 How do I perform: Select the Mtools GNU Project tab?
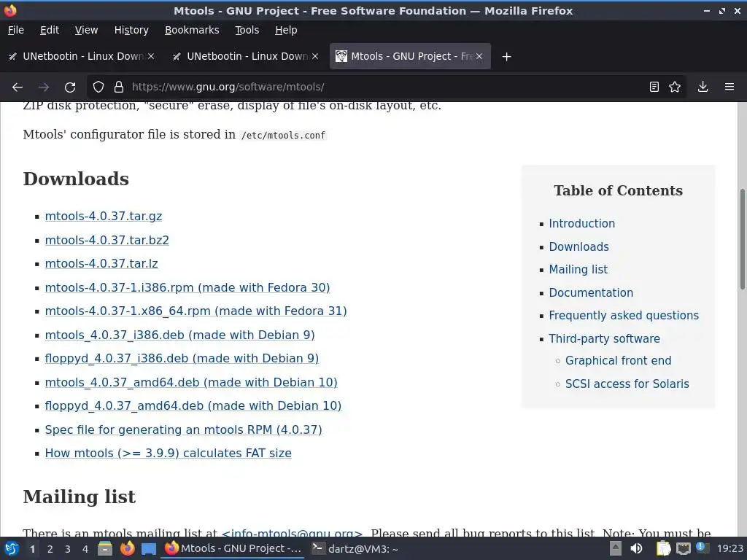click(x=410, y=56)
